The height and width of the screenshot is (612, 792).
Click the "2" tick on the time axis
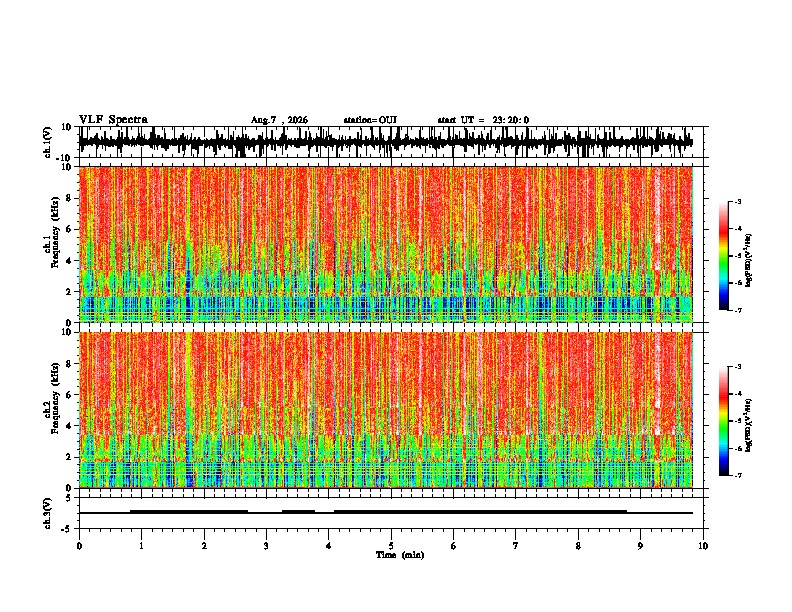coord(204,546)
